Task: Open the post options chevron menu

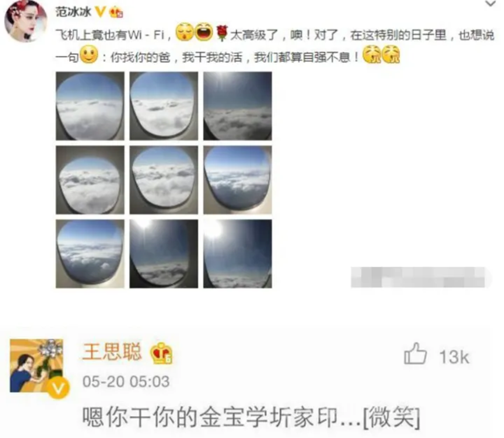Action: pyautogui.click(x=490, y=4)
